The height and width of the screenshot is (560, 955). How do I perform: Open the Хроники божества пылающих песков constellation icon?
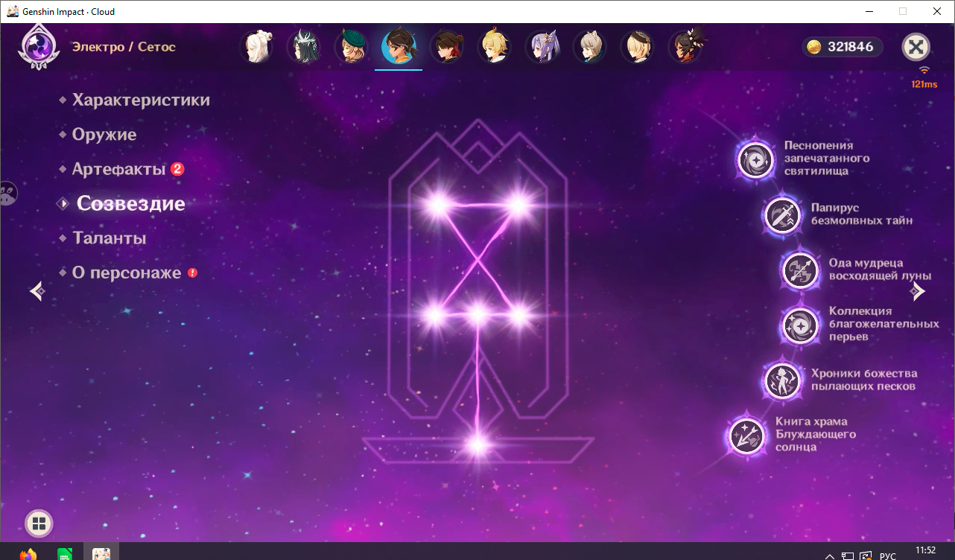783,381
